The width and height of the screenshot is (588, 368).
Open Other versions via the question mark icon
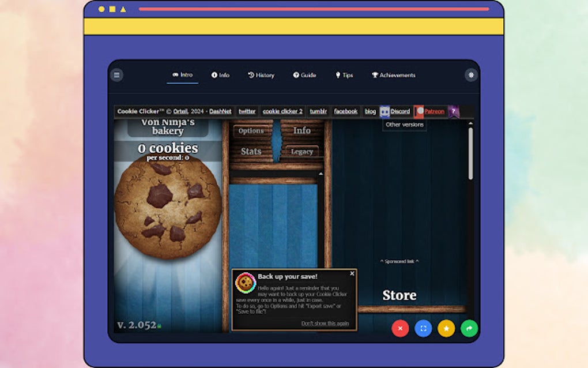pos(453,111)
